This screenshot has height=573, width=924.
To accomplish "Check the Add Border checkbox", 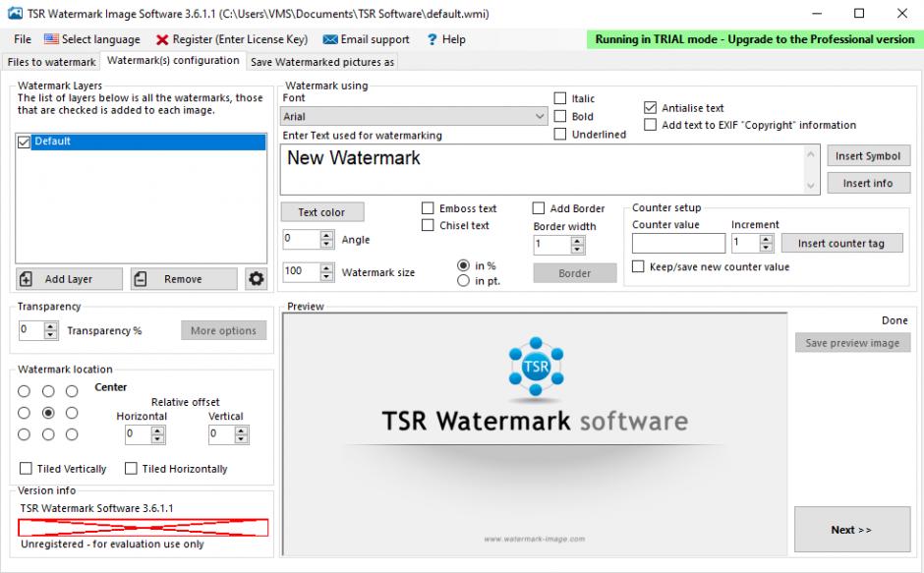I will pyautogui.click(x=538, y=208).
